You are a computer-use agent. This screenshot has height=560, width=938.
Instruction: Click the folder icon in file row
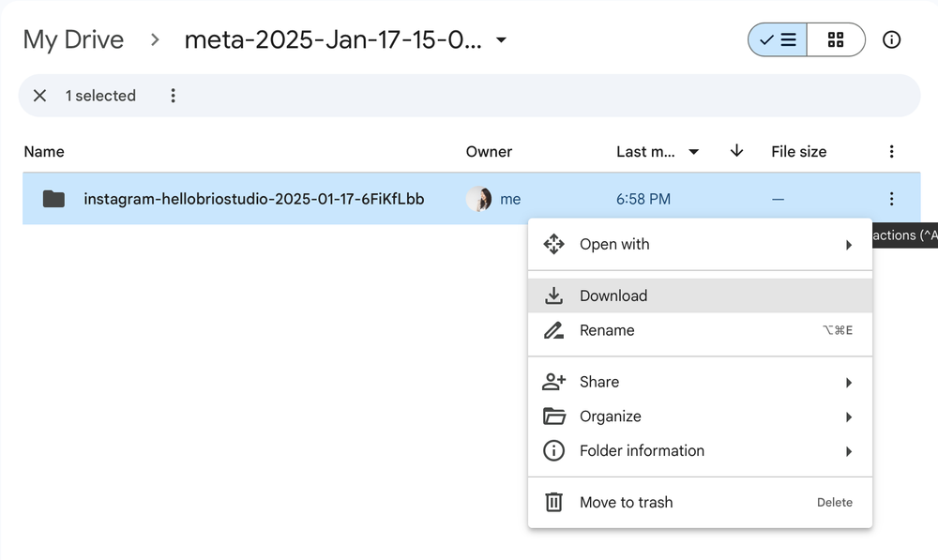click(53, 199)
